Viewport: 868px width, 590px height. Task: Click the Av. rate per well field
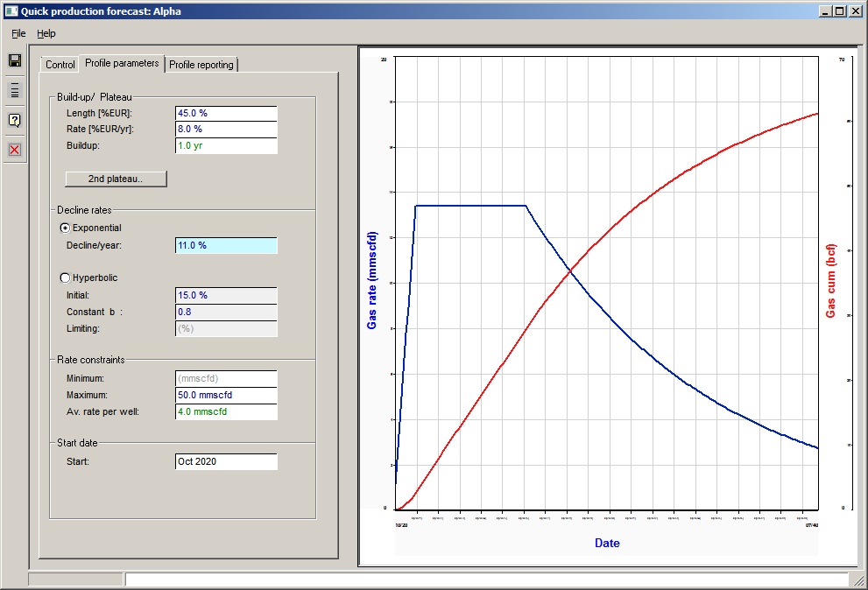click(x=226, y=411)
